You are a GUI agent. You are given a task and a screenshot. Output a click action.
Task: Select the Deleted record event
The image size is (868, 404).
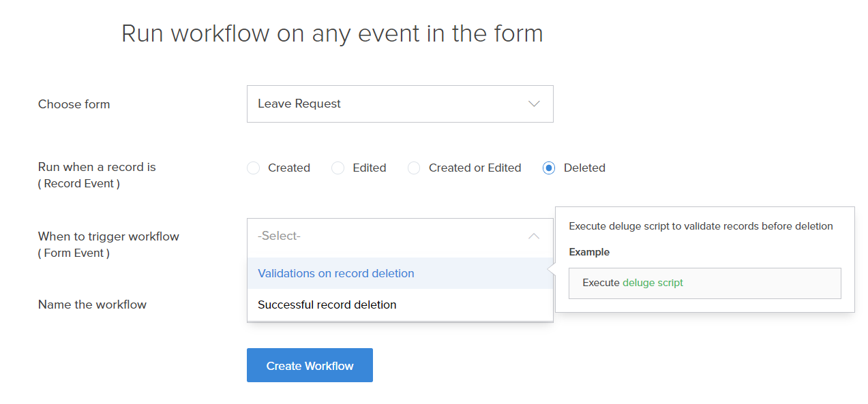point(549,168)
